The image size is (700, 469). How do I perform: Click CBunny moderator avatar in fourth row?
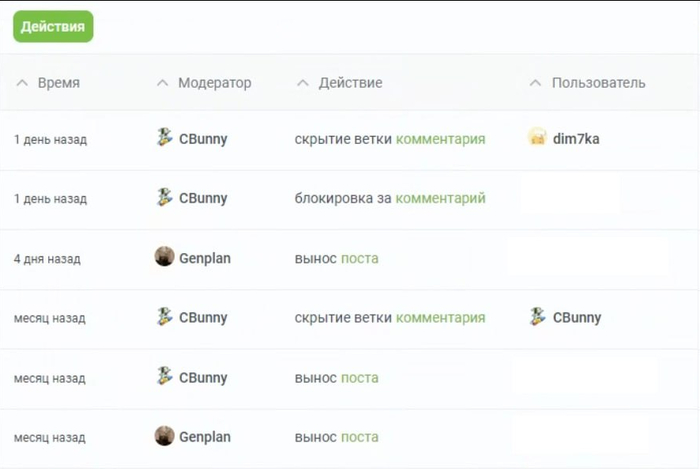[165, 317]
